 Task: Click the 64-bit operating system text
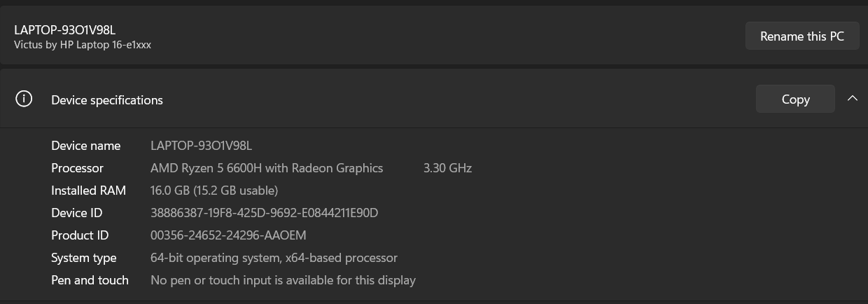click(x=274, y=258)
